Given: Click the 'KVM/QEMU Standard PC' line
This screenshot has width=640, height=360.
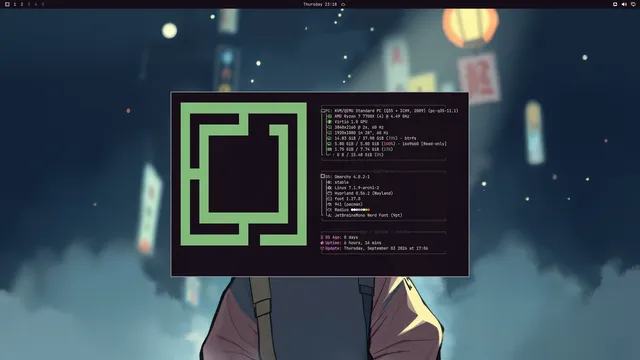Looking at the screenshot, I should pos(396,111).
